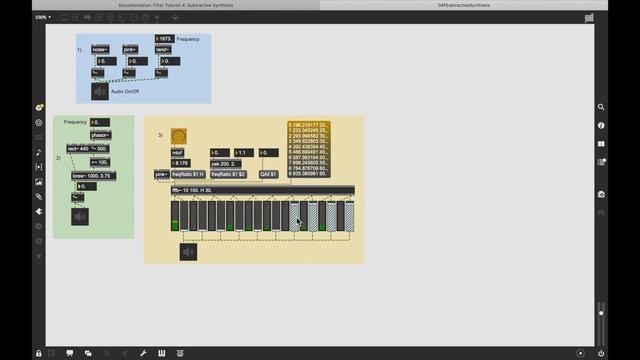Select the pink~ object in blue panel

click(x=130, y=49)
